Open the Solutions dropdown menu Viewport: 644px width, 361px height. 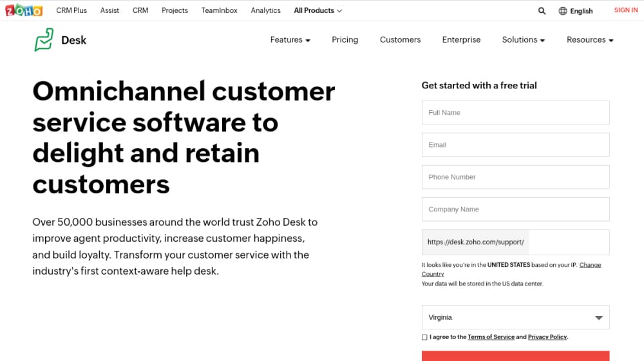point(523,39)
